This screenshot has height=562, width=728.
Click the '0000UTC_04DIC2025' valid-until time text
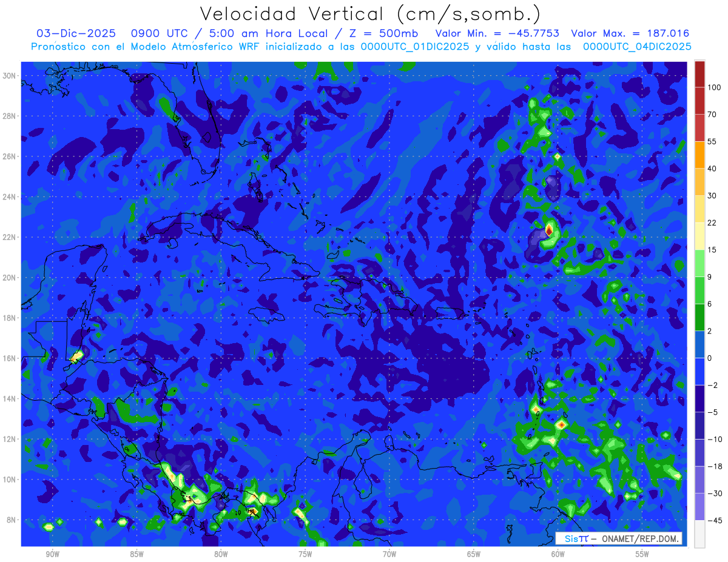637,47
